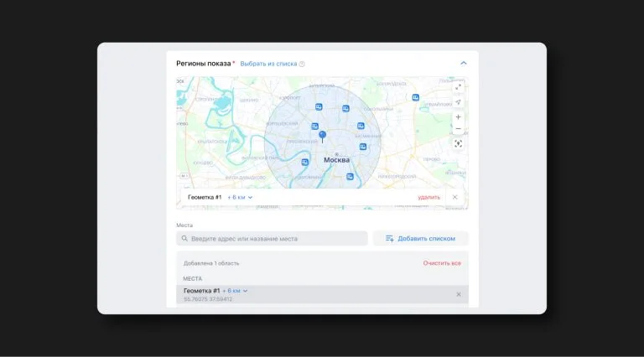Close the Геометка #1 map popup
The height and width of the screenshot is (357, 644).
tap(454, 198)
